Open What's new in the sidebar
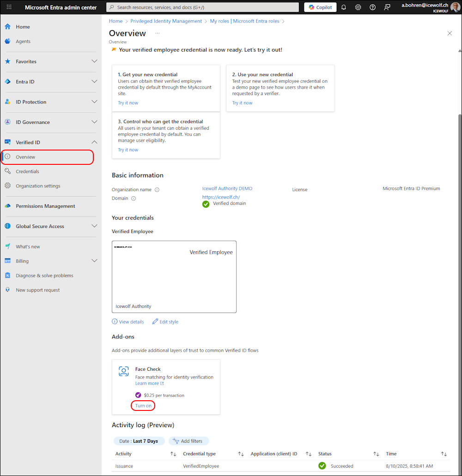 coord(28,247)
